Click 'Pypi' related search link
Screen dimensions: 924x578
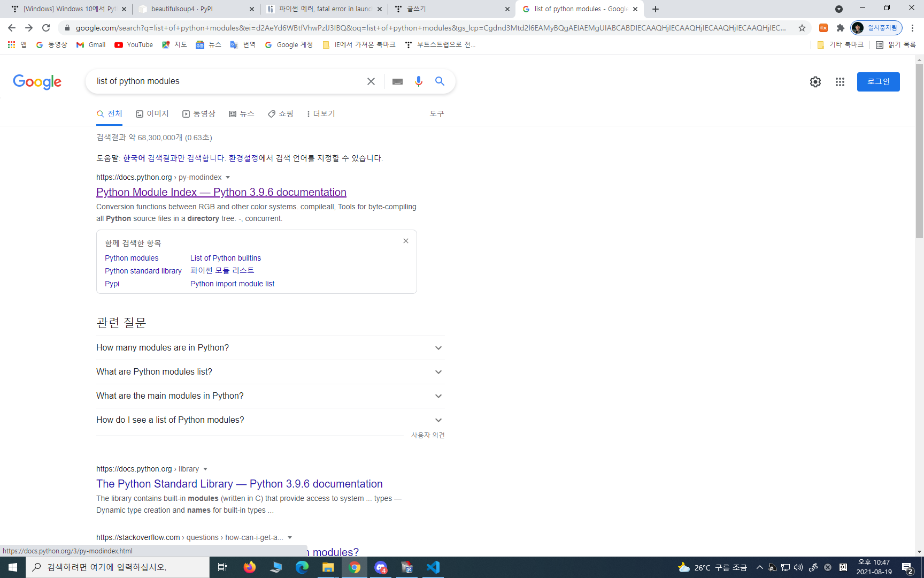click(x=112, y=284)
